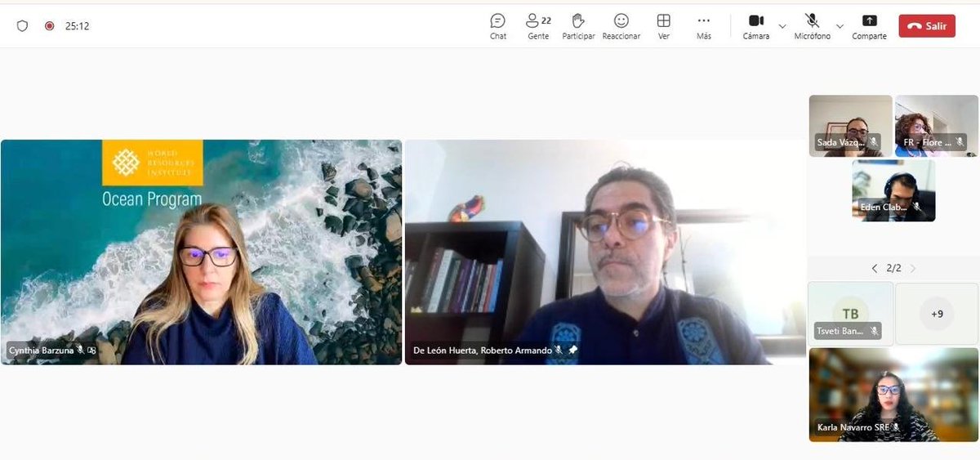The image size is (980, 460).
Task: Click the icon after Cynthia's mic icon
Action: tap(92, 350)
